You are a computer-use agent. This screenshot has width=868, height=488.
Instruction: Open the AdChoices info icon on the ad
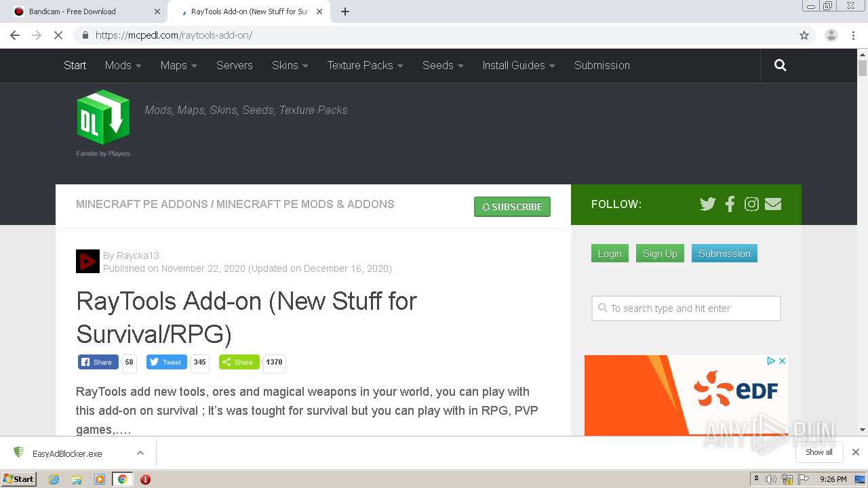pos(771,361)
